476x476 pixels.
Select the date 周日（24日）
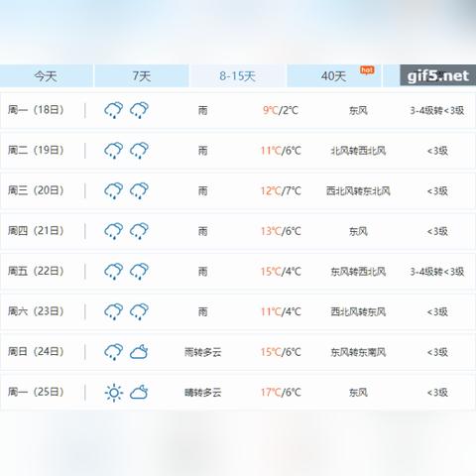click(36, 352)
